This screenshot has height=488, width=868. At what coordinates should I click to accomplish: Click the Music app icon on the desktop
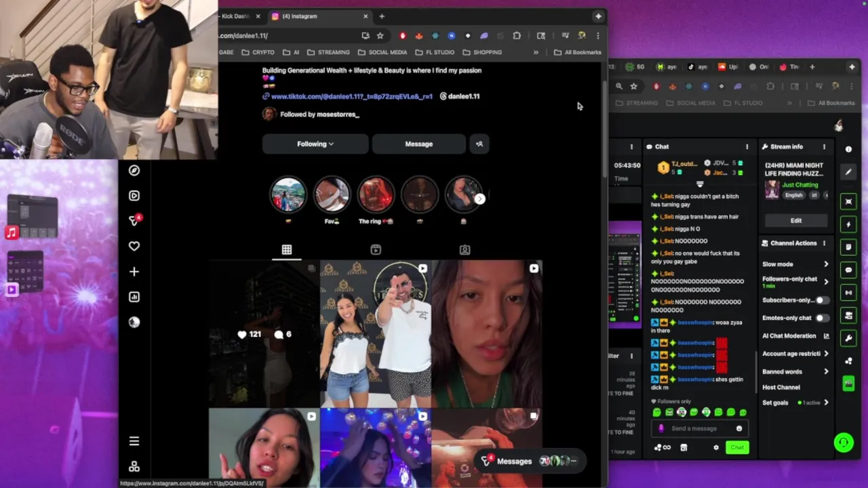(12, 233)
